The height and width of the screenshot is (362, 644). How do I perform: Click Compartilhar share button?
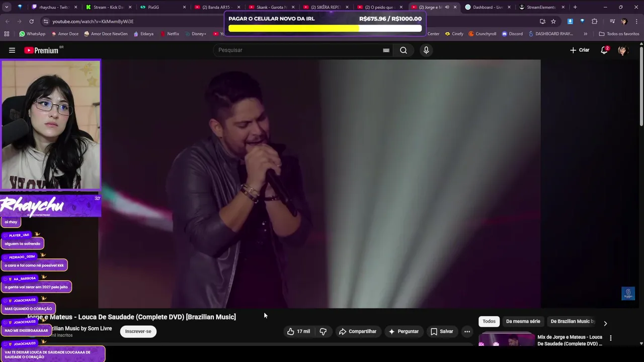tap(358, 331)
